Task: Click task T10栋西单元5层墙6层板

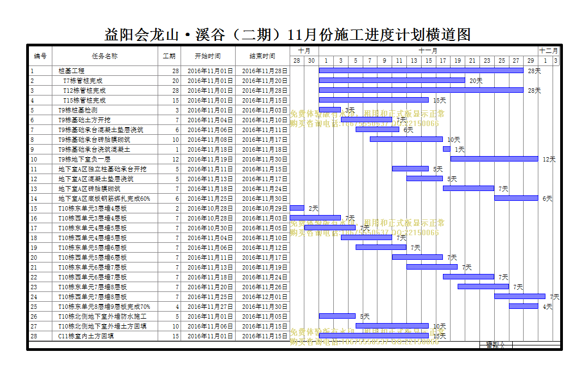Action: [92, 258]
